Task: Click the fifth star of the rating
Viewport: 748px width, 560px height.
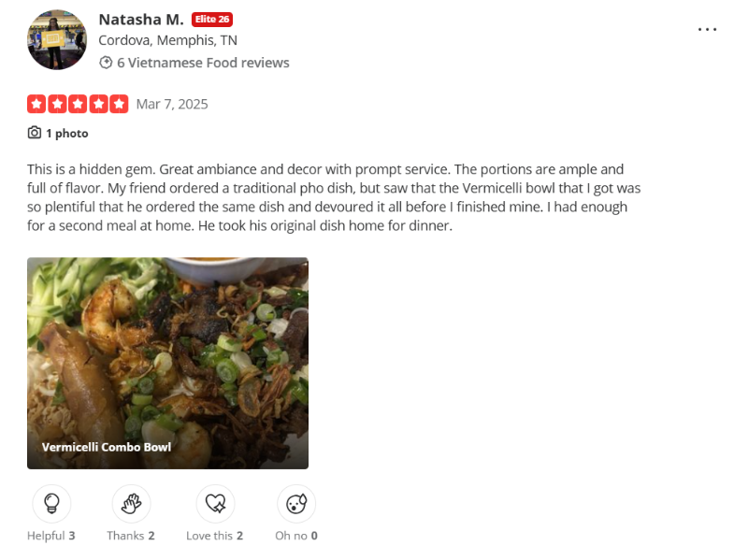Action: click(x=120, y=104)
